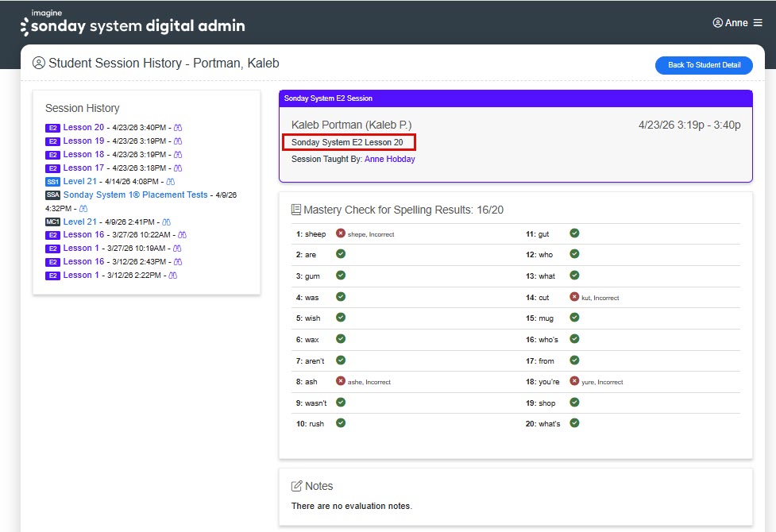Click binoculars icon for the Placement Tests entry
The width and height of the screenshot is (776, 532).
(83, 208)
